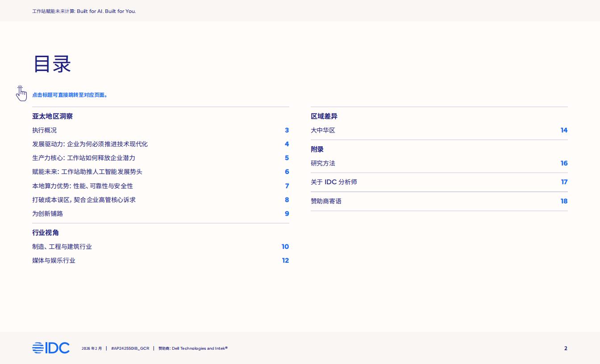Click the hand pointer cursor icon
Screen dimensions: 600x364
(21, 93)
